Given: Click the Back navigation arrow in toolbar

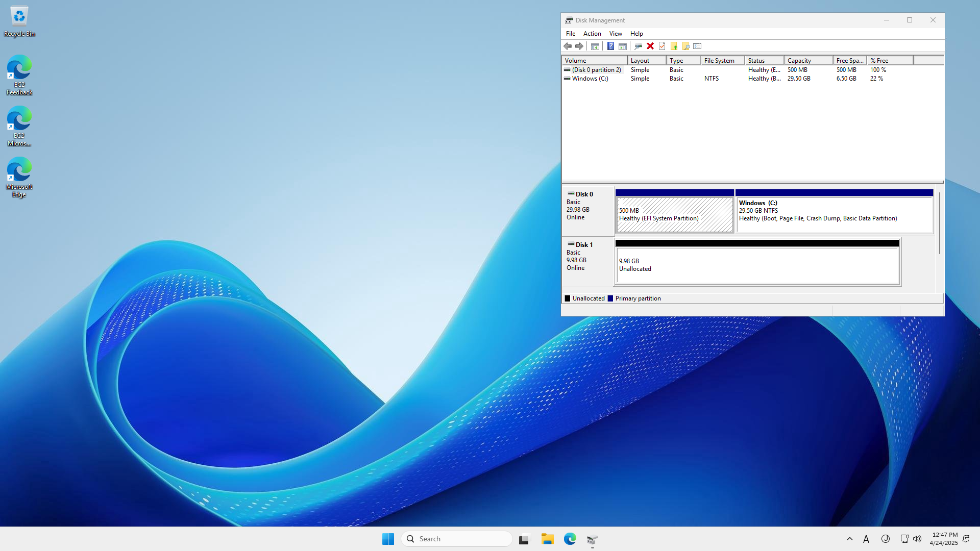Looking at the screenshot, I should click(568, 46).
